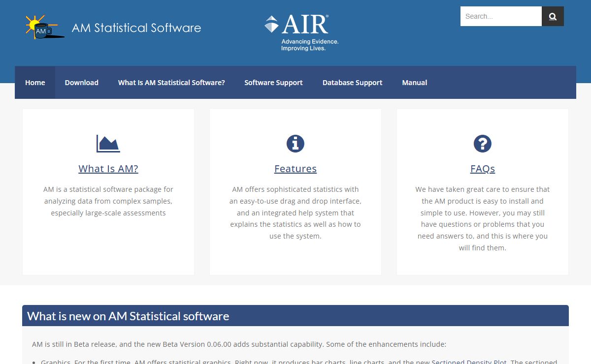Open the Sectioned Density Plot link

tap(469, 362)
